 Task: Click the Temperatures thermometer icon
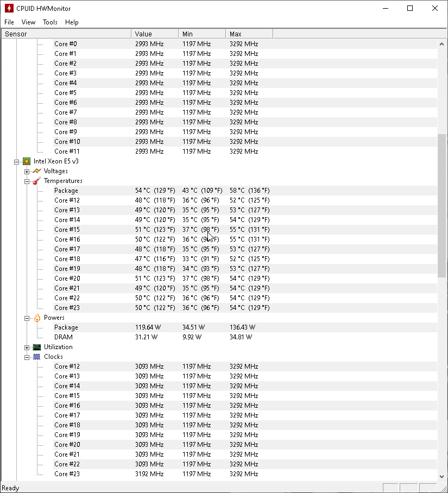[37, 181]
